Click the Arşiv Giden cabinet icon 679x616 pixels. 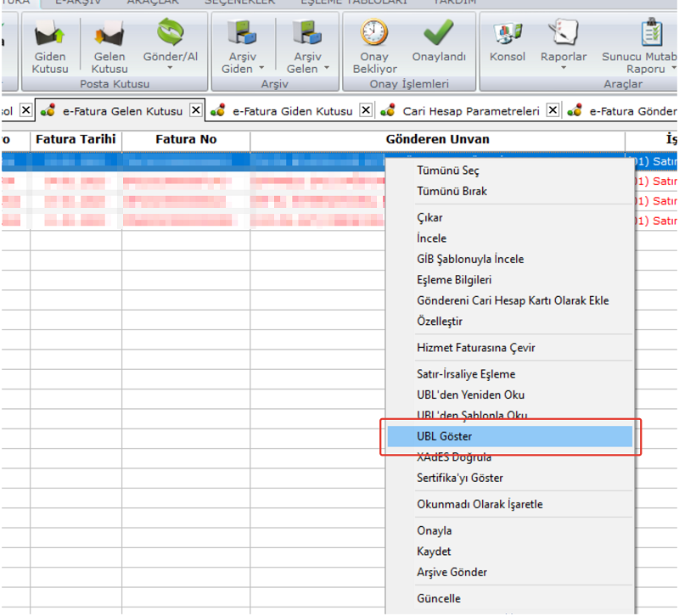(x=242, y=32)
